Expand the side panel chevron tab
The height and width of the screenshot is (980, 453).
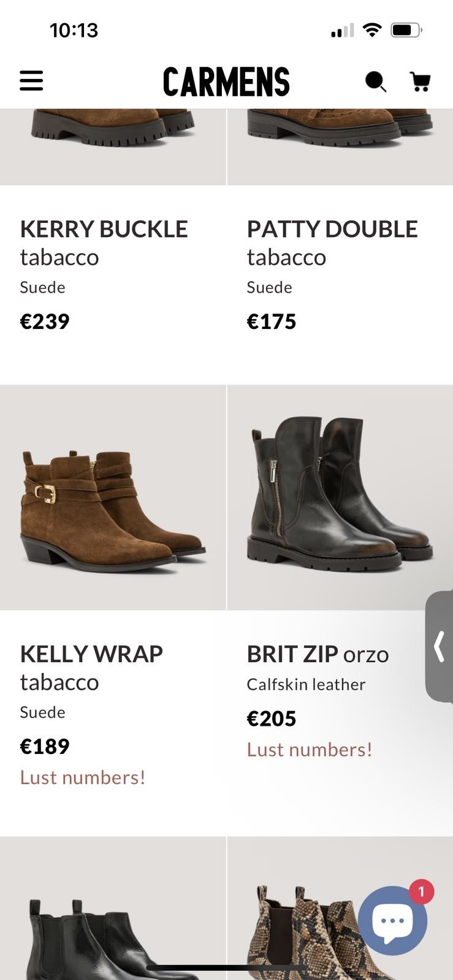439,646
